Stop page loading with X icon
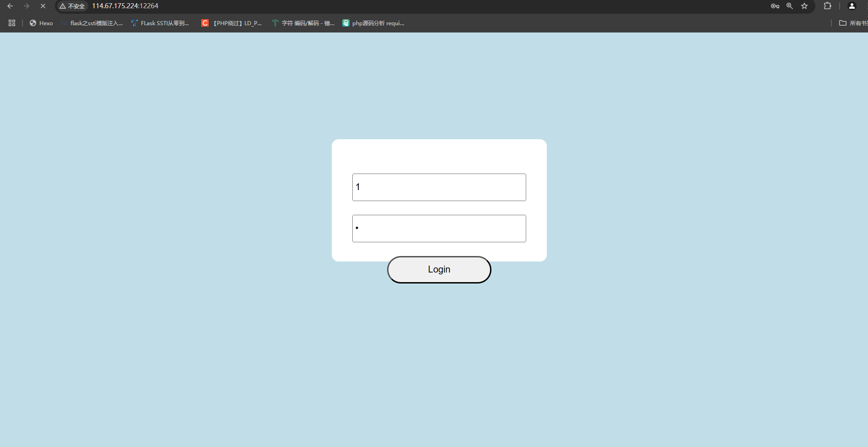The width and height of the screenshot is (868, 447). tap(43, 6)
